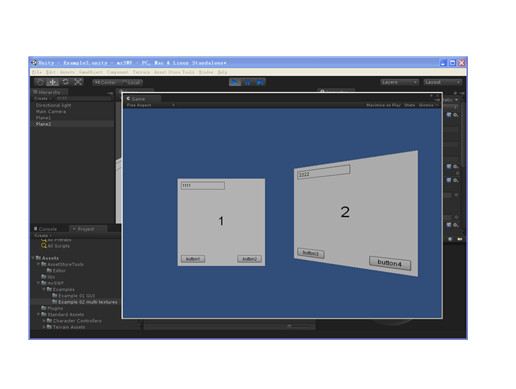Open the GameObject menu
The width and height of the screenshot is (516, 389).
click(x=91, y=72)
